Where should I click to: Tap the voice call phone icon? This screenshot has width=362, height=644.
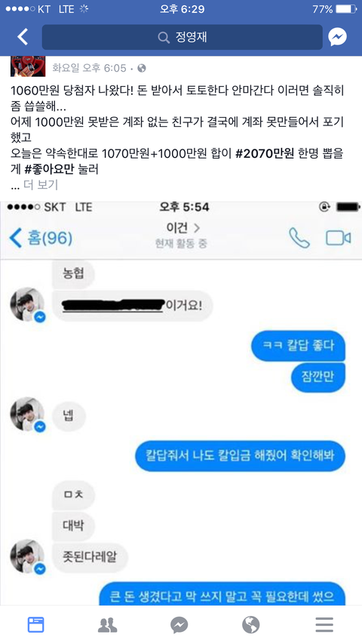(x=299, y=238)
